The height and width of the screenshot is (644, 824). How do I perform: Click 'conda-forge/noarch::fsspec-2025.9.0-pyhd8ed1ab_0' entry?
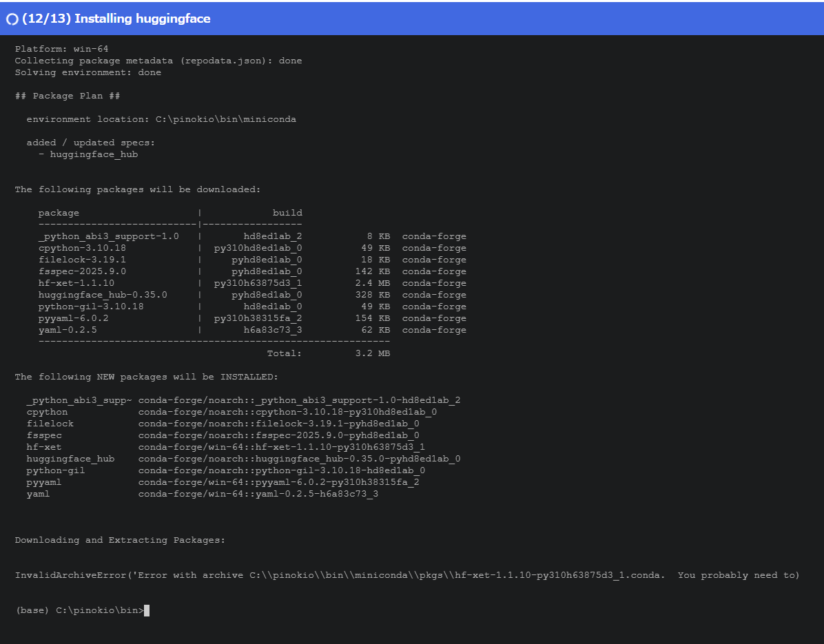tap(278, 435)
